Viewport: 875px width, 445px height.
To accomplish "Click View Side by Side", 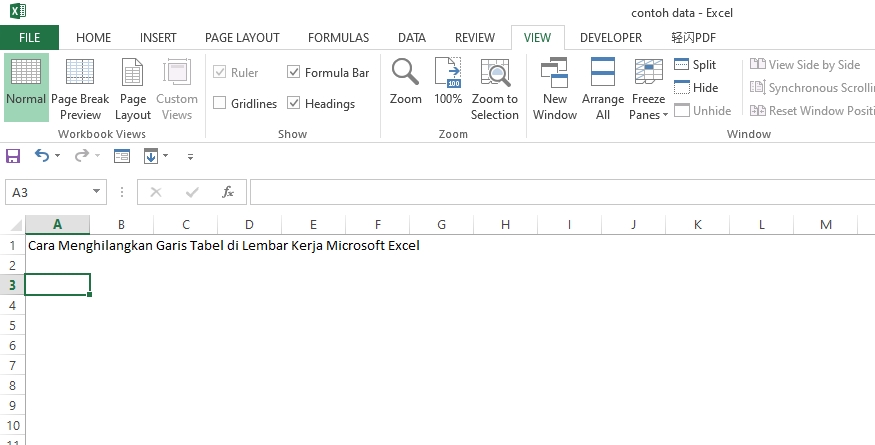I will pyautogui.click(x=805, y=65).
